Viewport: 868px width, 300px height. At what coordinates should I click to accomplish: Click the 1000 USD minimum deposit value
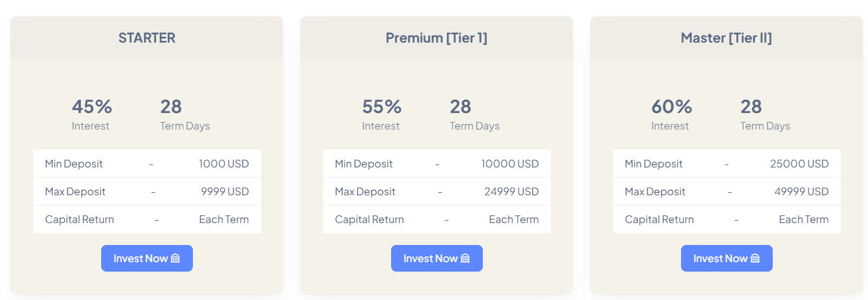tap(224, 164)
